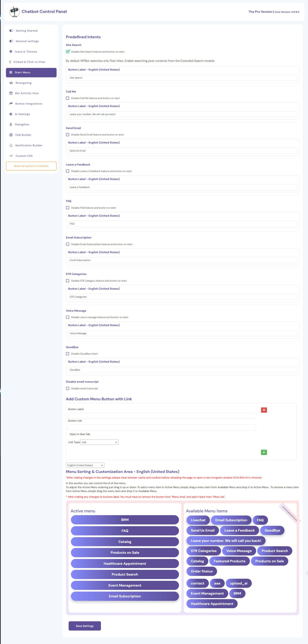Click Conversational Form ribbon label
Screen dimensions: 308x644
tap(290, 513)
